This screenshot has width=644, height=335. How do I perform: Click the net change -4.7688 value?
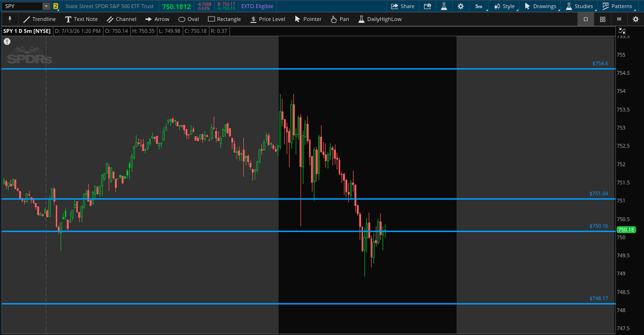[205, 4]
